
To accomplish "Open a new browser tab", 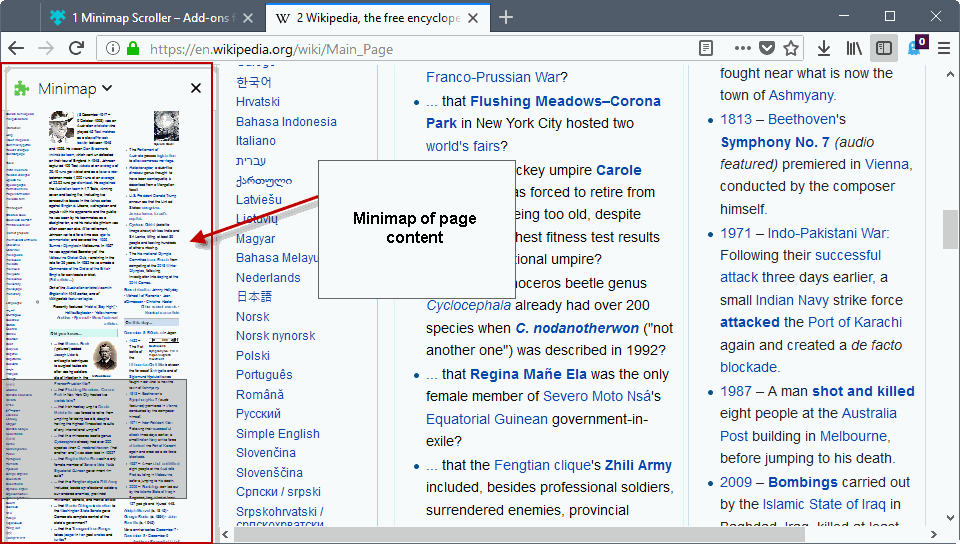I will coord(506,17).
